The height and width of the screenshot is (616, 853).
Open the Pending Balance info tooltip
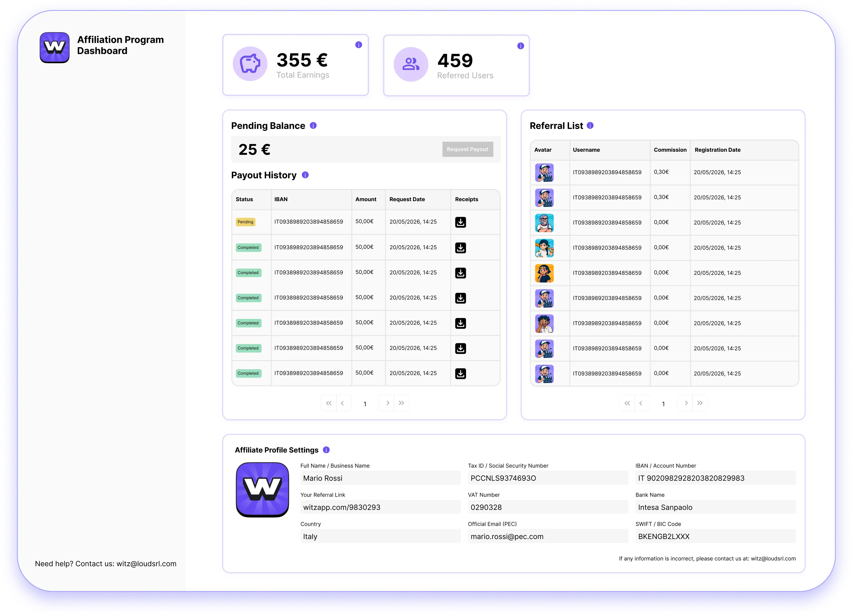click(313, 126)
